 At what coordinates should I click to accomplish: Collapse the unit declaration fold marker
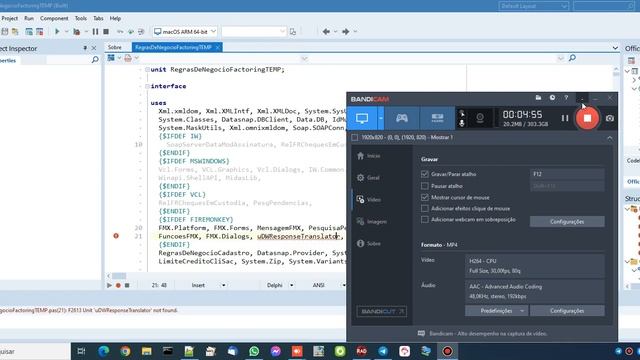(x=147, y=69)
